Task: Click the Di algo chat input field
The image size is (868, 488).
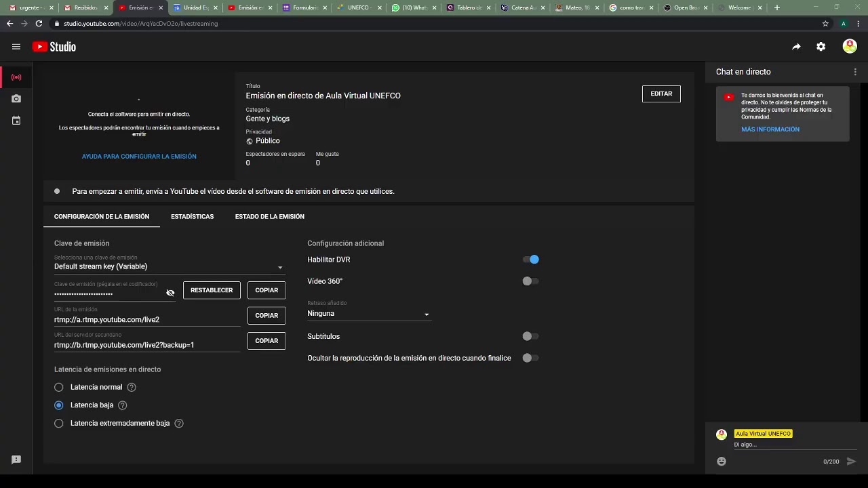Action: pos(795,445)
